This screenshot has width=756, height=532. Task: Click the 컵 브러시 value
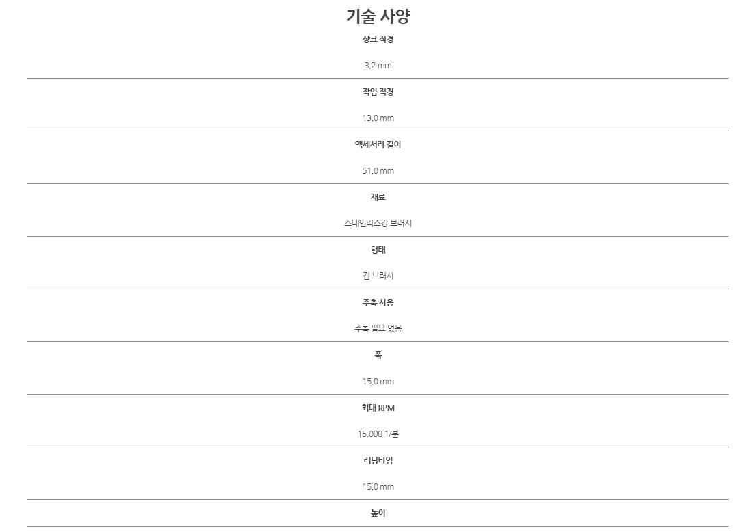pos(378,276)
